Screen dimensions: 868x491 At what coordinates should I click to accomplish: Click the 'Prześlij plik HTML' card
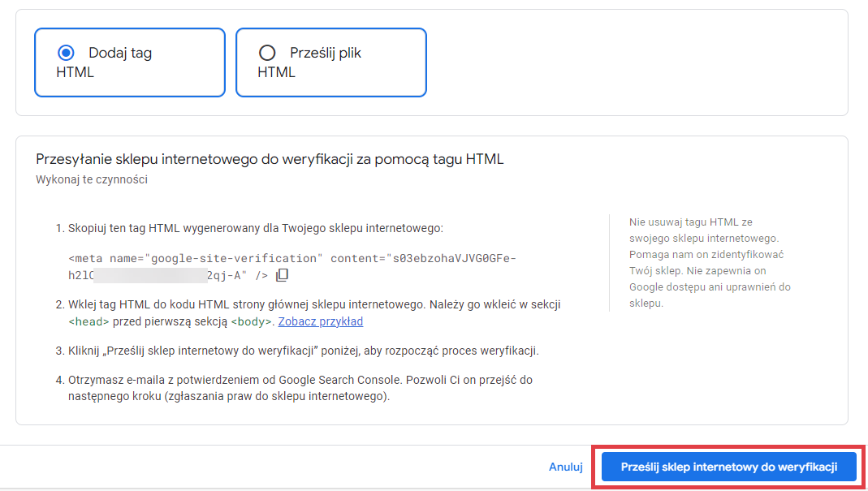[x=330, y=62]
